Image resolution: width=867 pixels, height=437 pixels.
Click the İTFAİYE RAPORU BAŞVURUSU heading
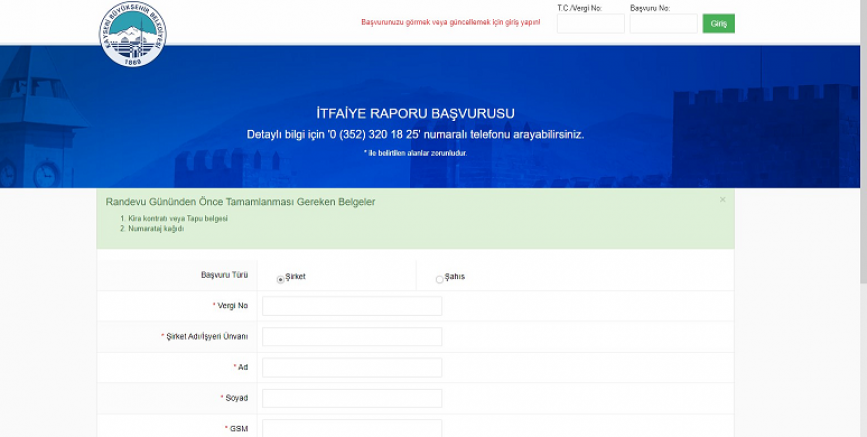(414, 114)
